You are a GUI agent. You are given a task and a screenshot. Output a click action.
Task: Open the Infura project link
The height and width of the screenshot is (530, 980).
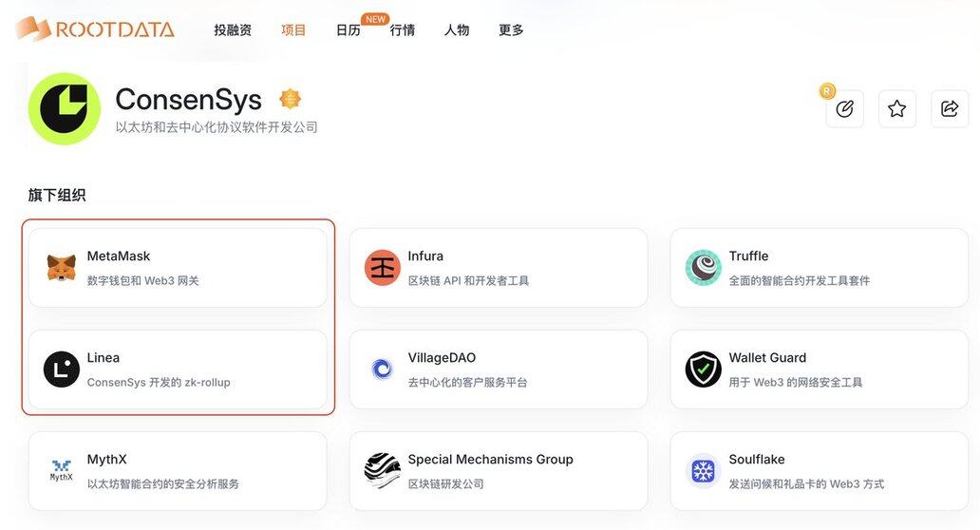pyautogui.click(x=425, y=256)
